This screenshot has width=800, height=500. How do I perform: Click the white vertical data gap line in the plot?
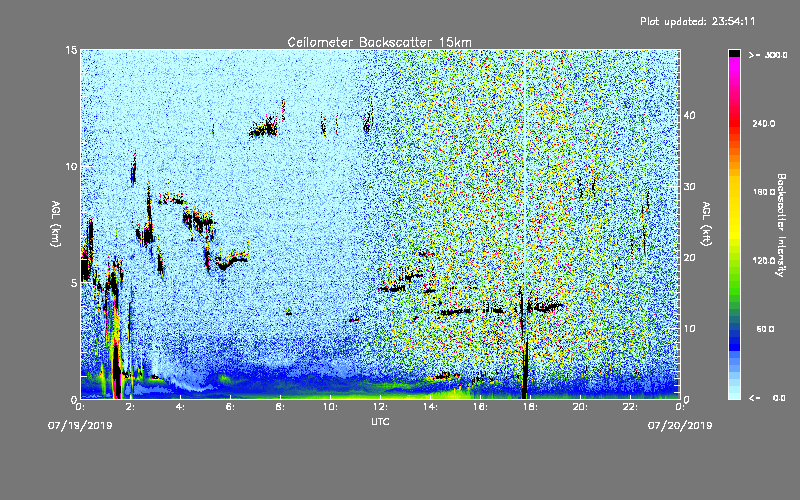pyautogui.click(x=525, y=168)
